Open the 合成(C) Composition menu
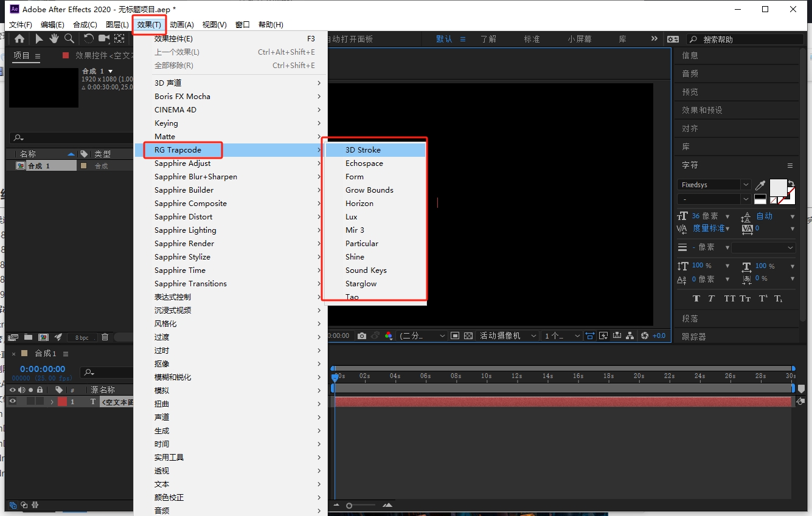 pyautogui.click(x=85, y=24)
